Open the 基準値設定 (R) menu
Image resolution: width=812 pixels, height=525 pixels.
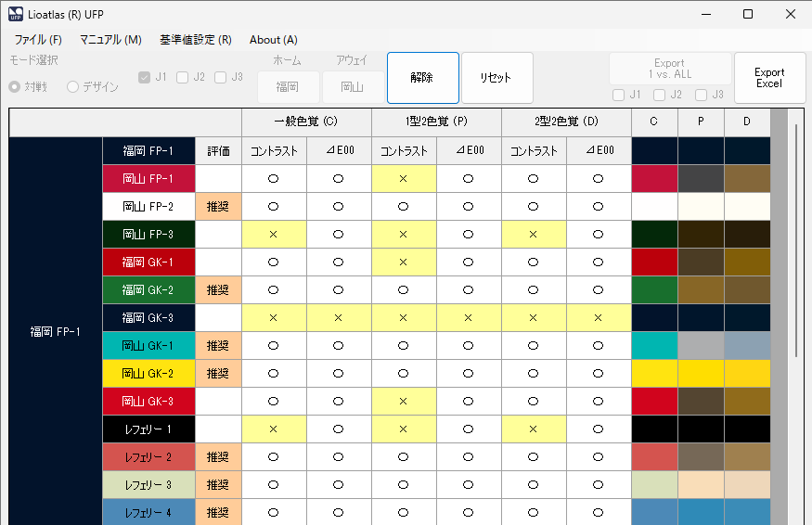195,40
